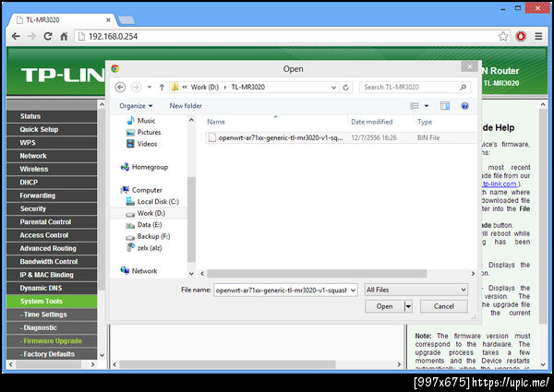Go back in the Open dialog
The height and width of the screenshot is (392, 554).
pyautogui.click(x=120, y=87)
